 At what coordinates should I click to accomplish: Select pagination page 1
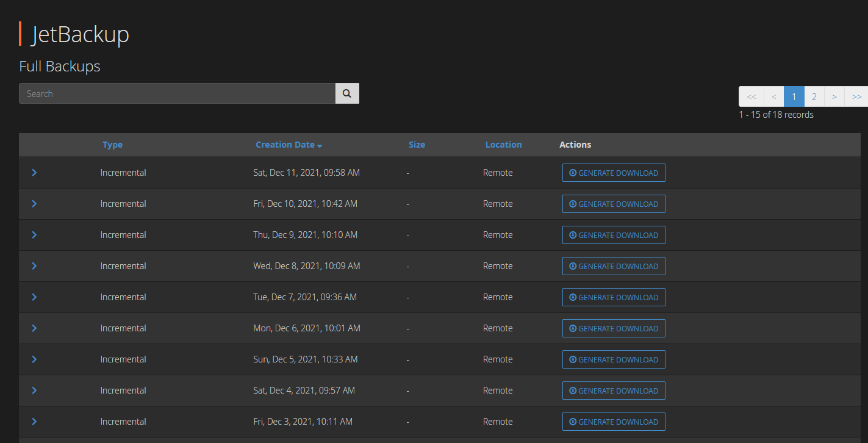click(x=794, y=96)
